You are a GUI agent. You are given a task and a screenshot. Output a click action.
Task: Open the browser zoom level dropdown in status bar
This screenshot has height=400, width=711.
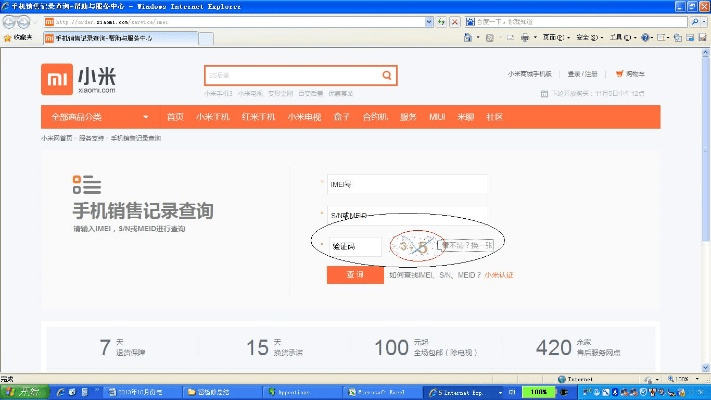tap(697, 380)
